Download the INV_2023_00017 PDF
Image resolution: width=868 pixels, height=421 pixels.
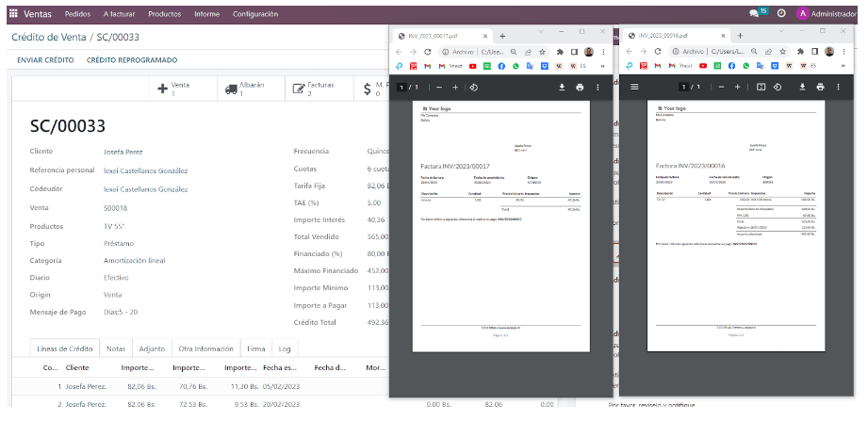coord(562,87)
